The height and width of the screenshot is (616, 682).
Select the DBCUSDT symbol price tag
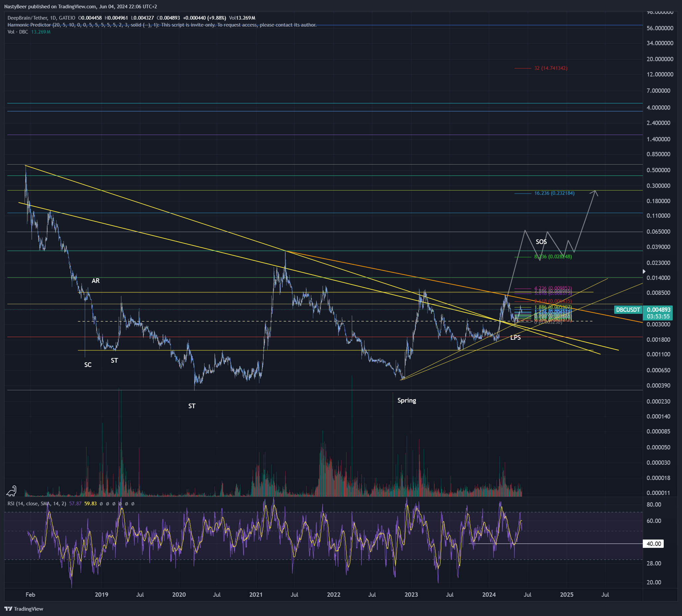(x=628, y=309)
